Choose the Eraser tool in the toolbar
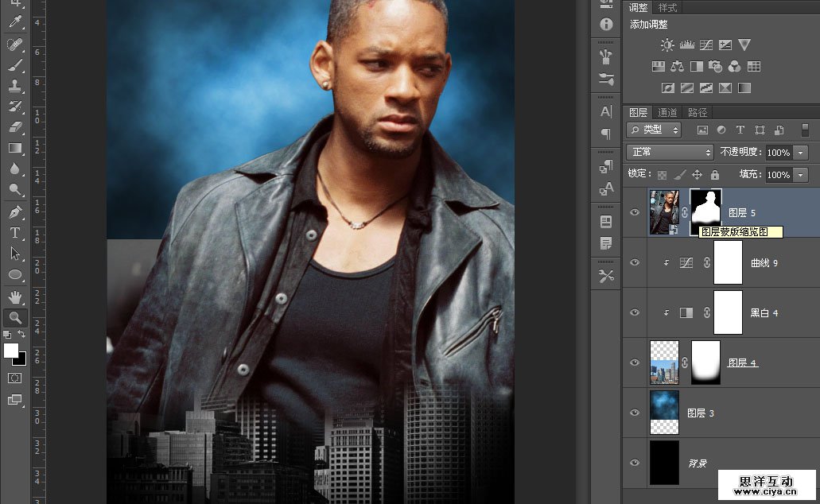820x504 pixels. pyautogui.click(x=15, y=126)
